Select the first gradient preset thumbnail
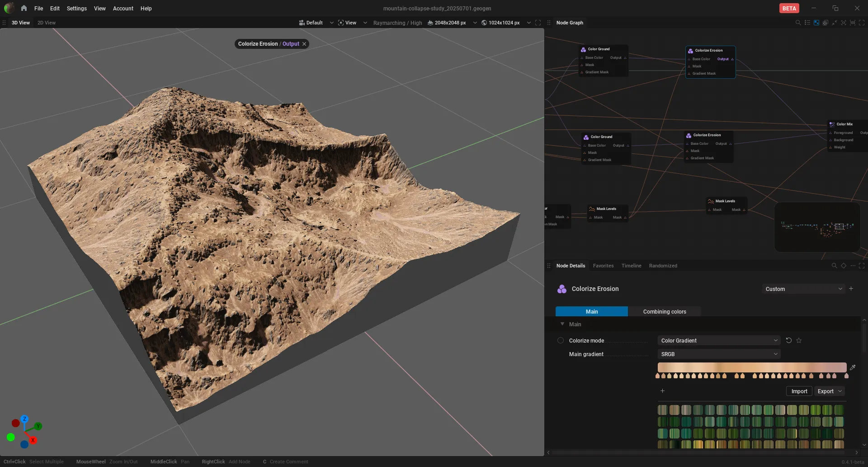This screenshot has height=467, width=868. (x=662, y=410)
